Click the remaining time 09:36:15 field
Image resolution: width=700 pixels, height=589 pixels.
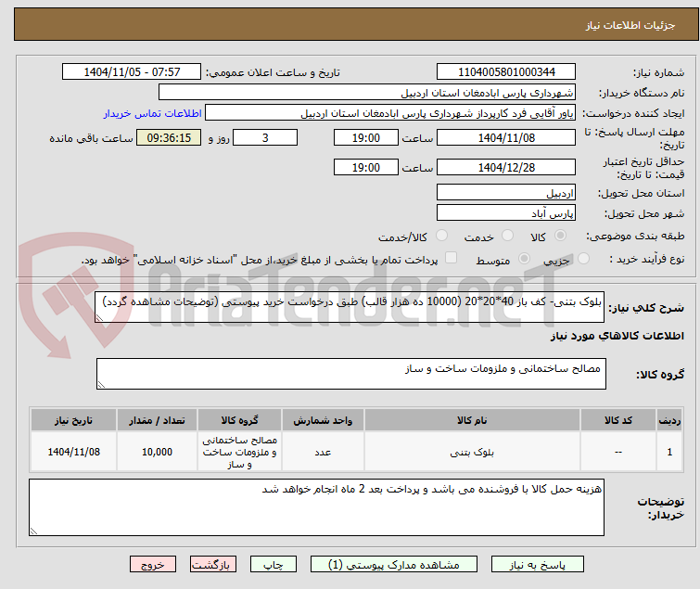click(169, 137)
